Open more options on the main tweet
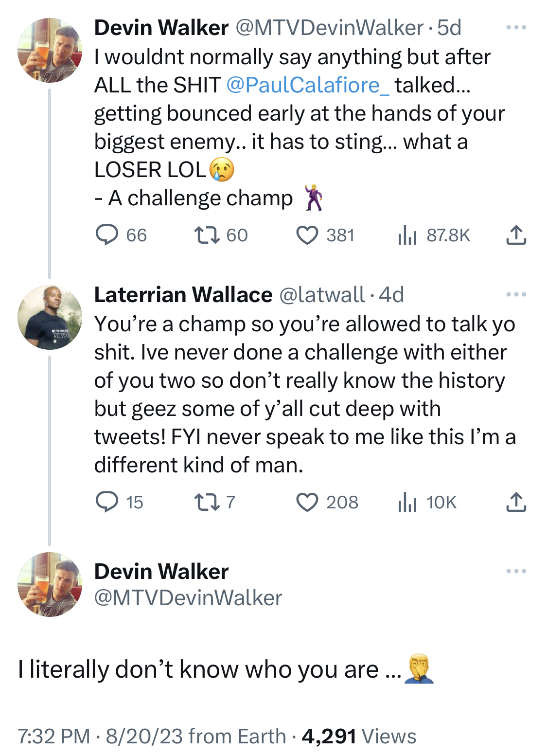Image resolution: width=547 pixels, height=756 pixels. [516, 571]
